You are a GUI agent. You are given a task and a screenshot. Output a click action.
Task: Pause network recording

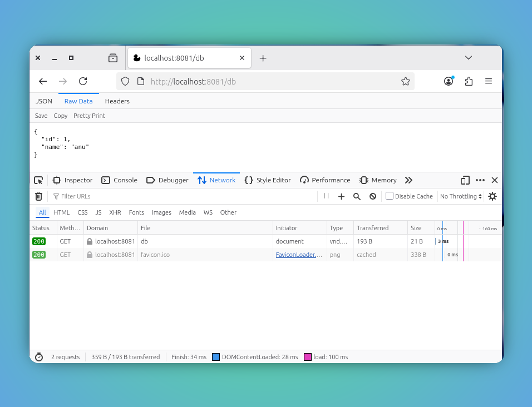326,196
